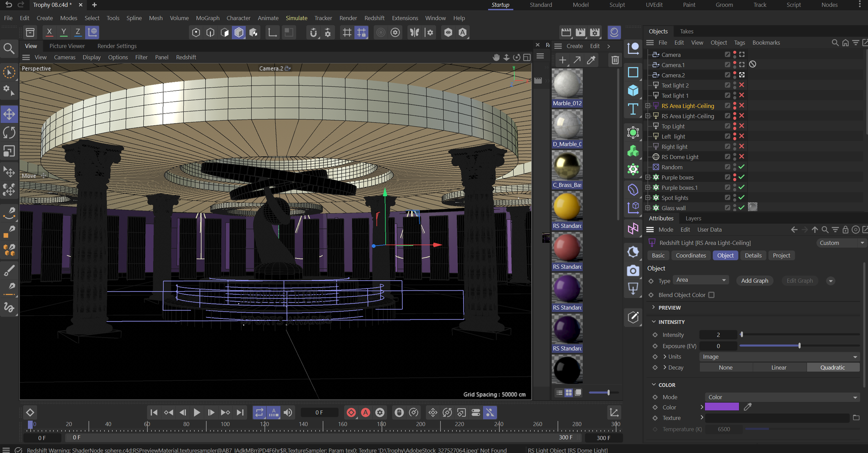868x453 pixels.
Task: Click the Record Active Objects button
Action: 351,412
